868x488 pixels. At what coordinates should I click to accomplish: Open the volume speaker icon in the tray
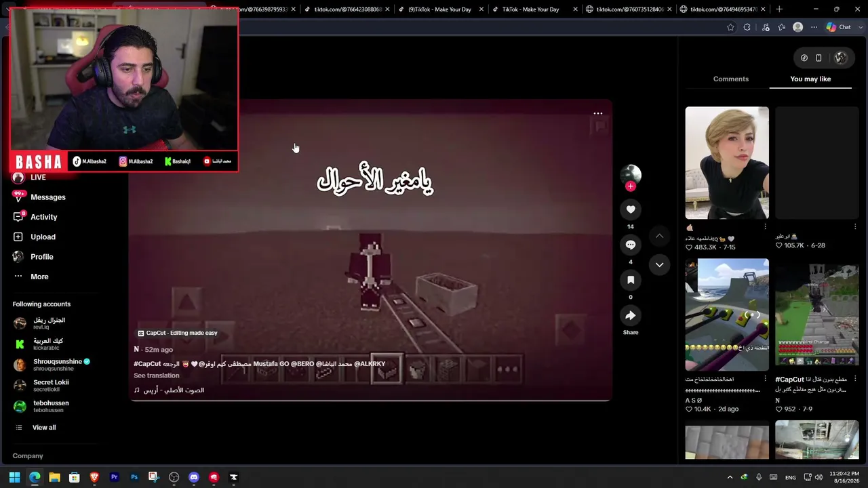pyautogui.click(x=819, y=477)
